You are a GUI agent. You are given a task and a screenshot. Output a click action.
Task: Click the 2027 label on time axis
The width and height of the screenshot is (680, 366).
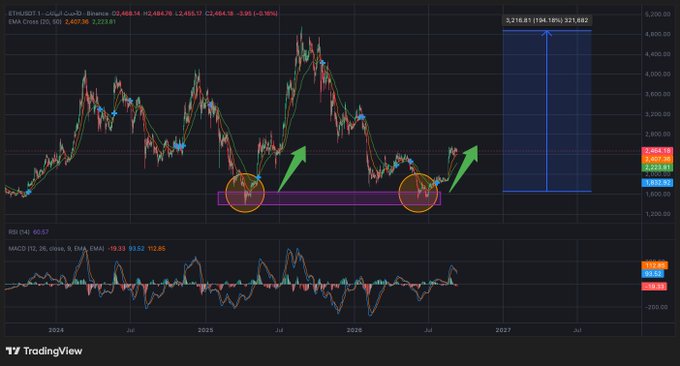click(503, 330)
